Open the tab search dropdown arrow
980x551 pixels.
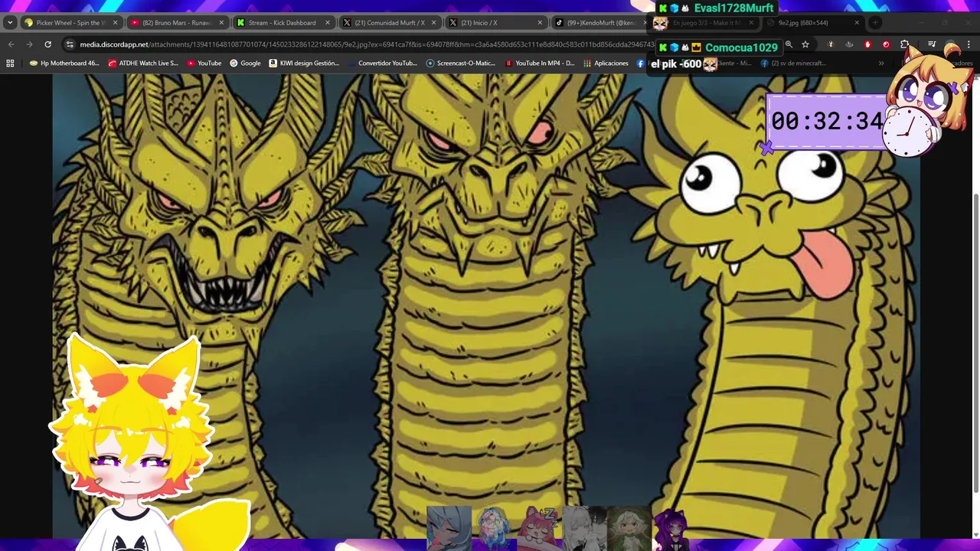tap(10, 23)
